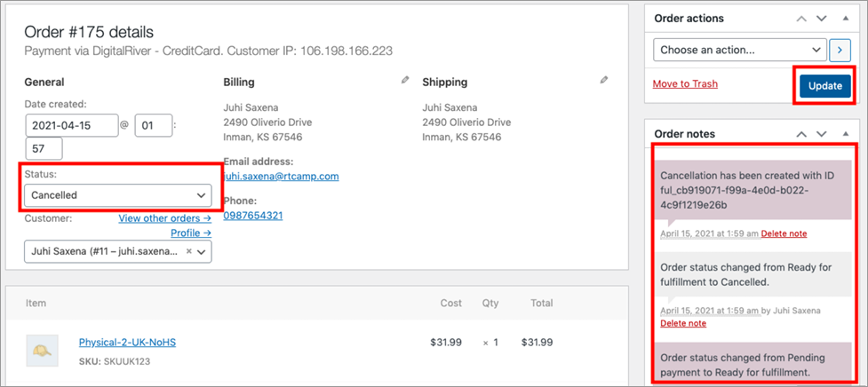
Task: Move Order notes panel down
Action: click(x=822, y=134)
